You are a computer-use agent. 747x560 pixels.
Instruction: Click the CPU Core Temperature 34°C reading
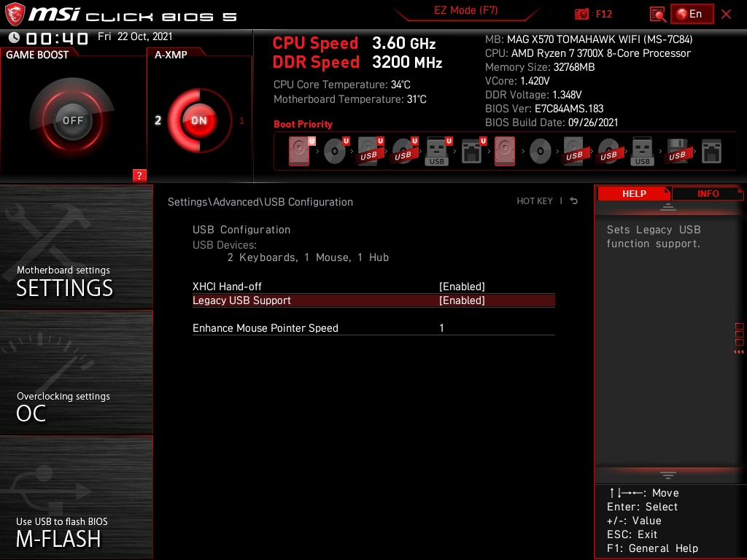341,85
